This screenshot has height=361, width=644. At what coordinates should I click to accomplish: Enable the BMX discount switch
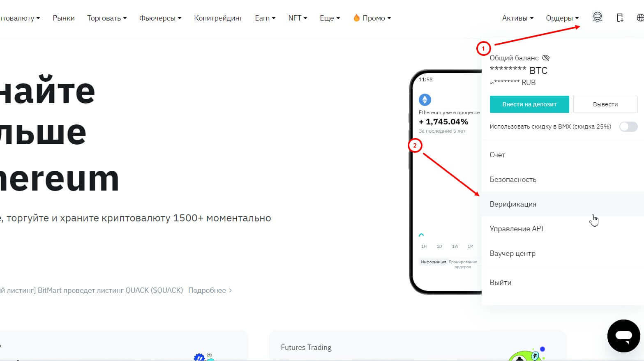(x=628, y=126)
